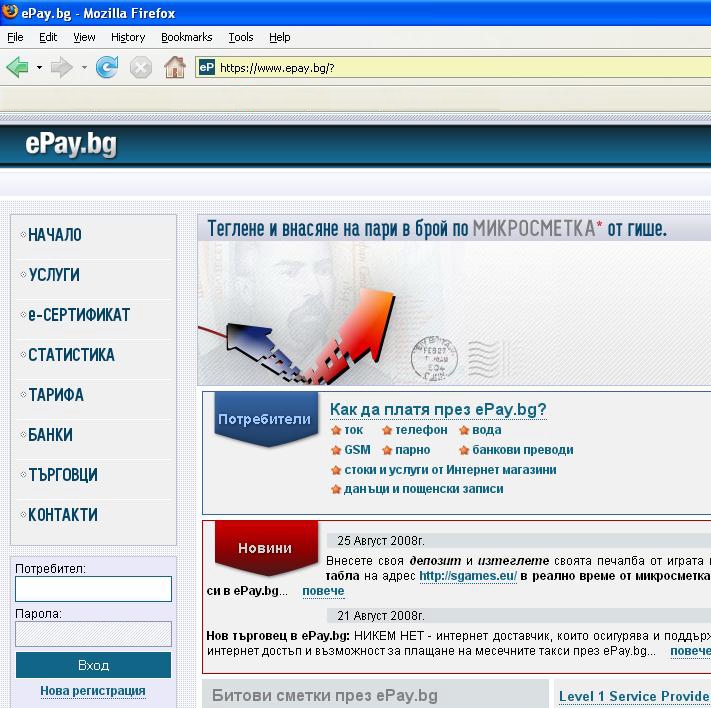Screen dimensions: 711x708
Task: Click the star icon beside ток
Action: click(336, 430)
